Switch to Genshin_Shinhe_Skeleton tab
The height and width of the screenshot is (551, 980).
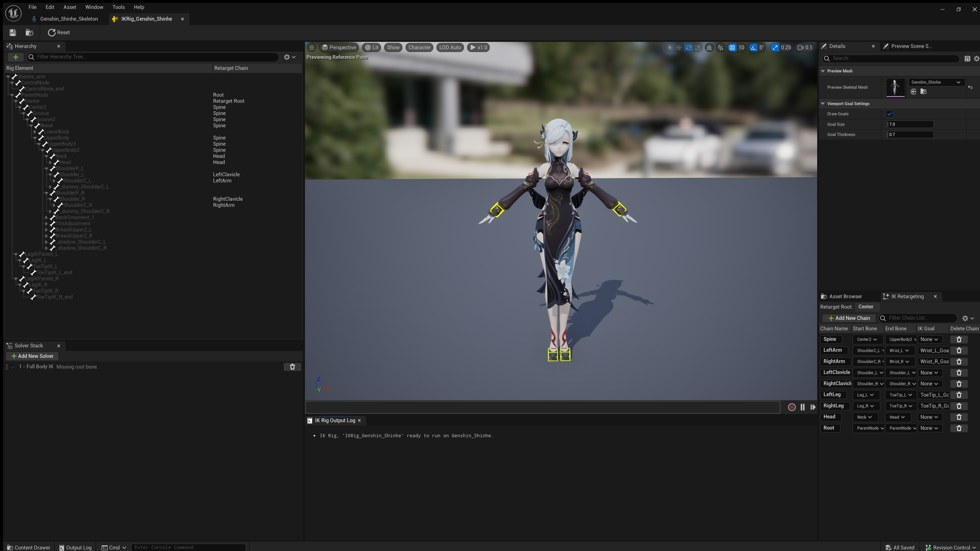click(x=68, y=19)
